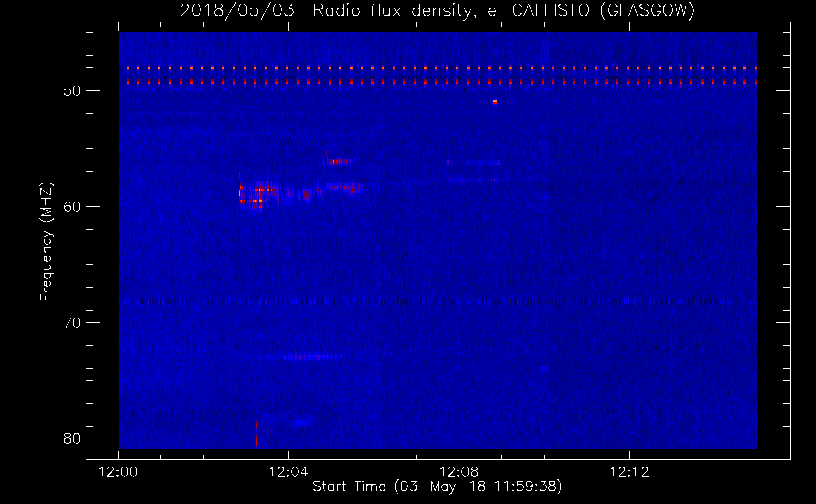
Task: Click the isolated bright spot near 51 MHz
Action: coord(495,101)
